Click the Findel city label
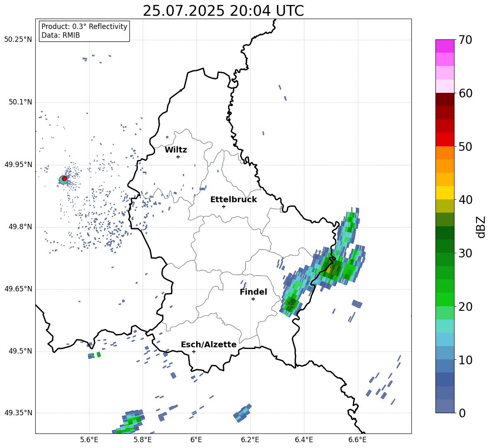The height and width of the screenshot is (448, 491). tap(253, 292)
